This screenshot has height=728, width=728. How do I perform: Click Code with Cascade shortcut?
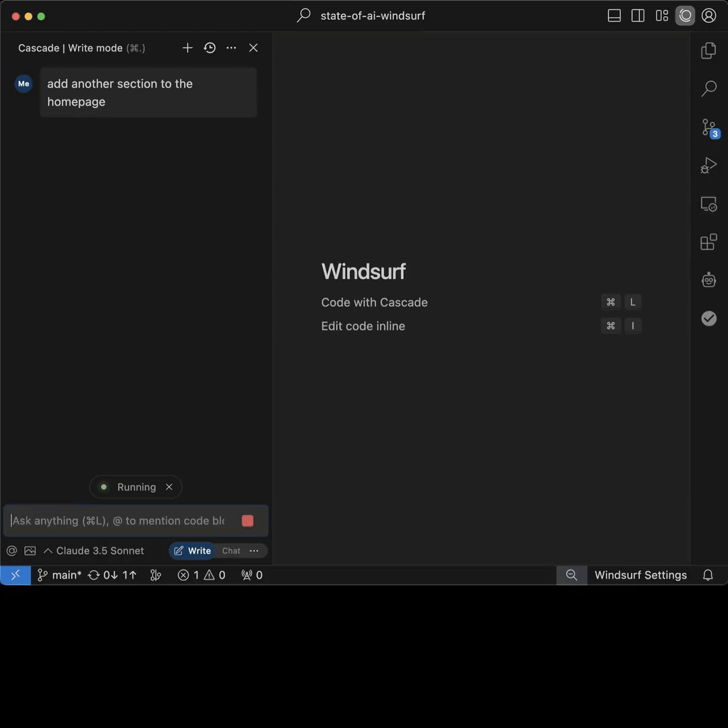481,302
